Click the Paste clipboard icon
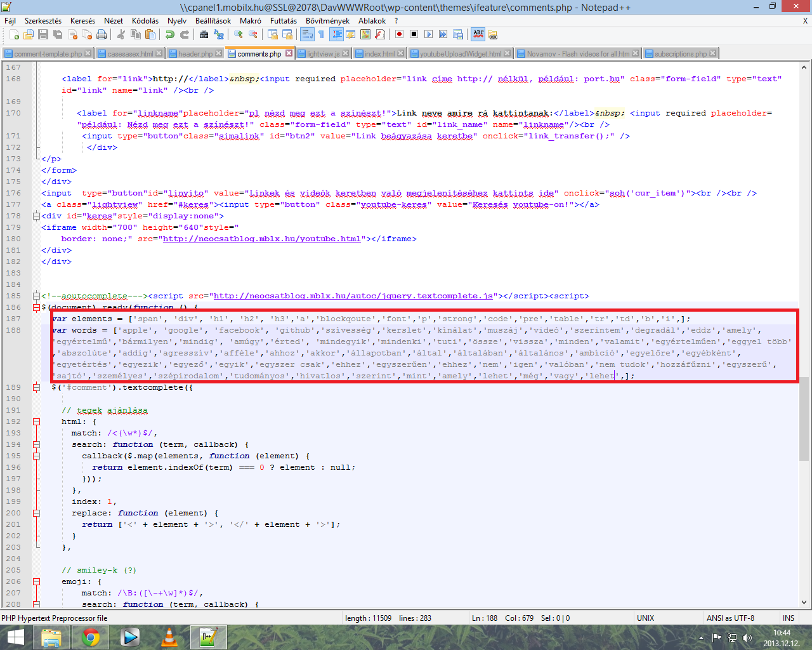 [150, 34]
